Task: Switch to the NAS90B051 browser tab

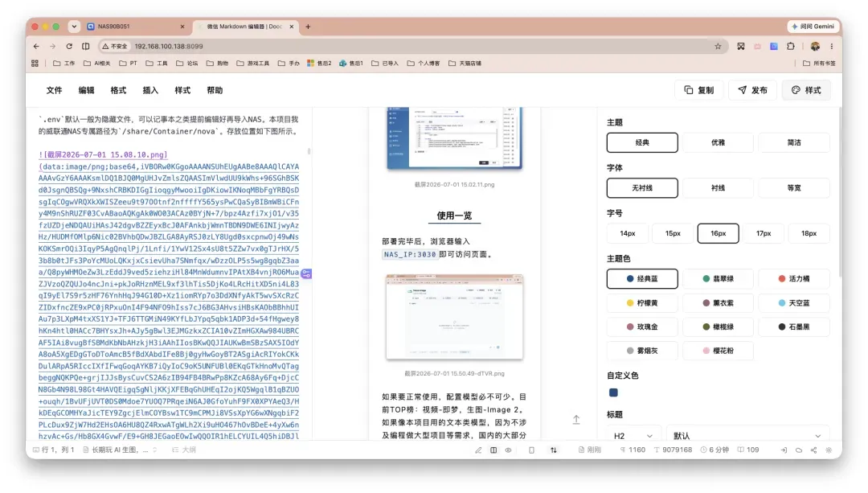Action: 136,27
